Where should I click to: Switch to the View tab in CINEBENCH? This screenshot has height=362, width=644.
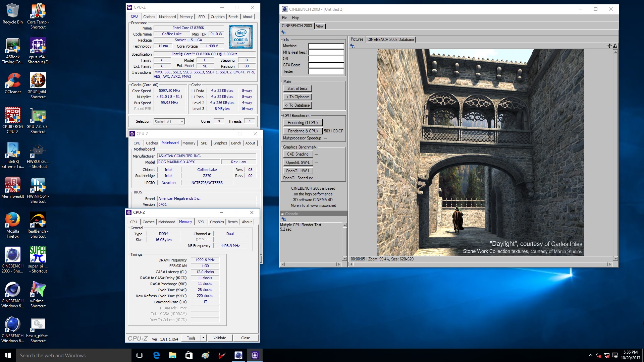pyautogui.click(x=320, y=26)
